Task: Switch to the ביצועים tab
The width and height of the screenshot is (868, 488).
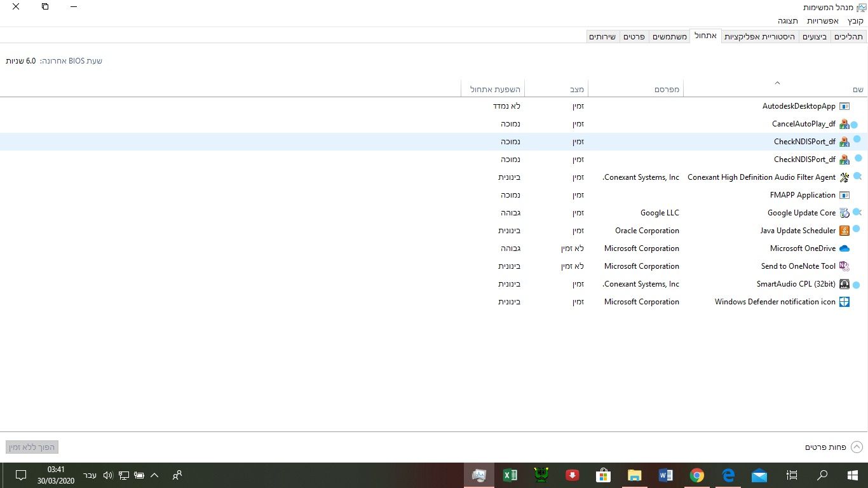Action: point(814,37)
